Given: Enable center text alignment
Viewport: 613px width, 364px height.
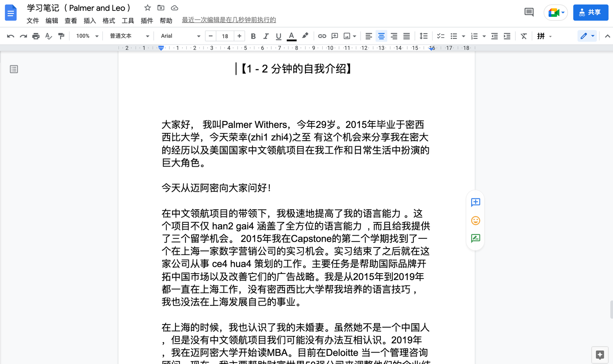Looking at the screenshot, I should coord(381,36).
